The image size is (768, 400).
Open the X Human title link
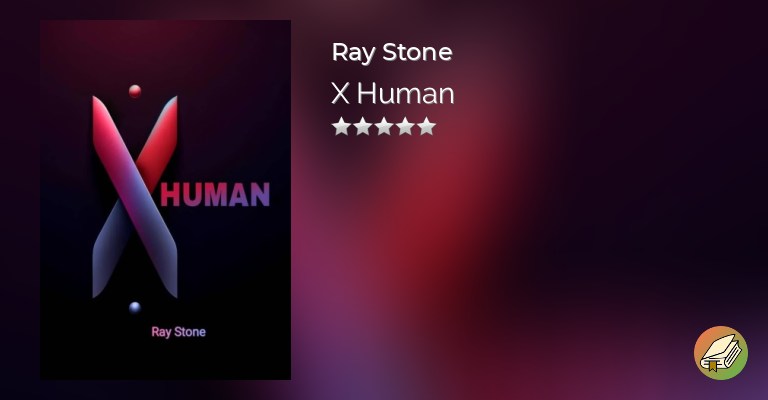click(x=393, y=93)
